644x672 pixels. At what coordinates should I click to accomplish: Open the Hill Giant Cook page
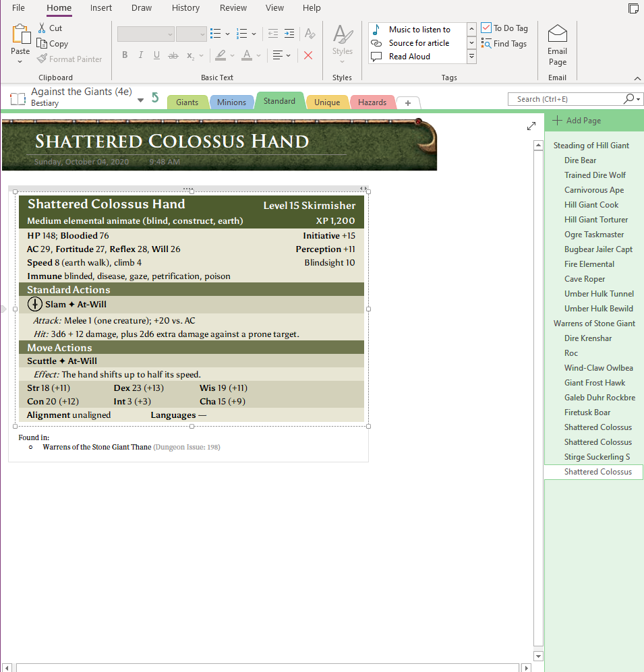591,205
